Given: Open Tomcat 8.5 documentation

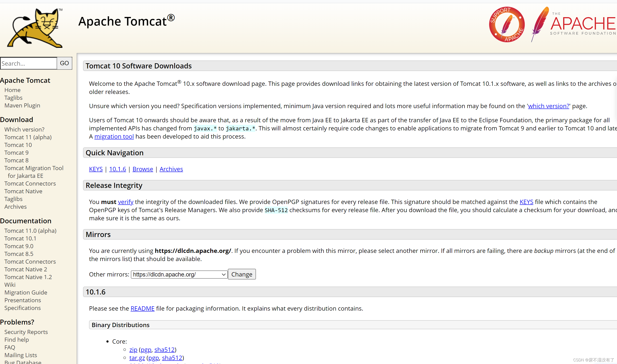Looking at the screenshot, I should pos(19,254).
